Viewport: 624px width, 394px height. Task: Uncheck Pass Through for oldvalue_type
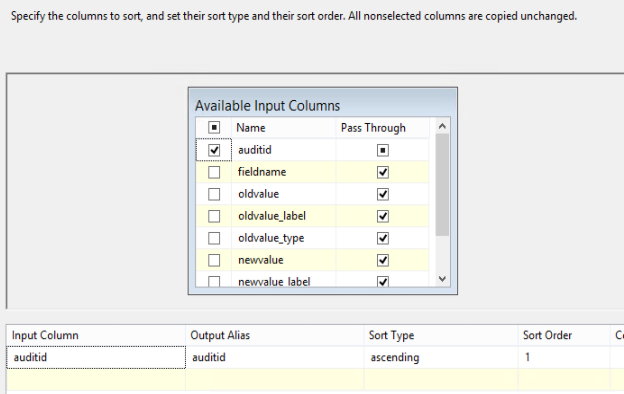click(x=383, y=238)
